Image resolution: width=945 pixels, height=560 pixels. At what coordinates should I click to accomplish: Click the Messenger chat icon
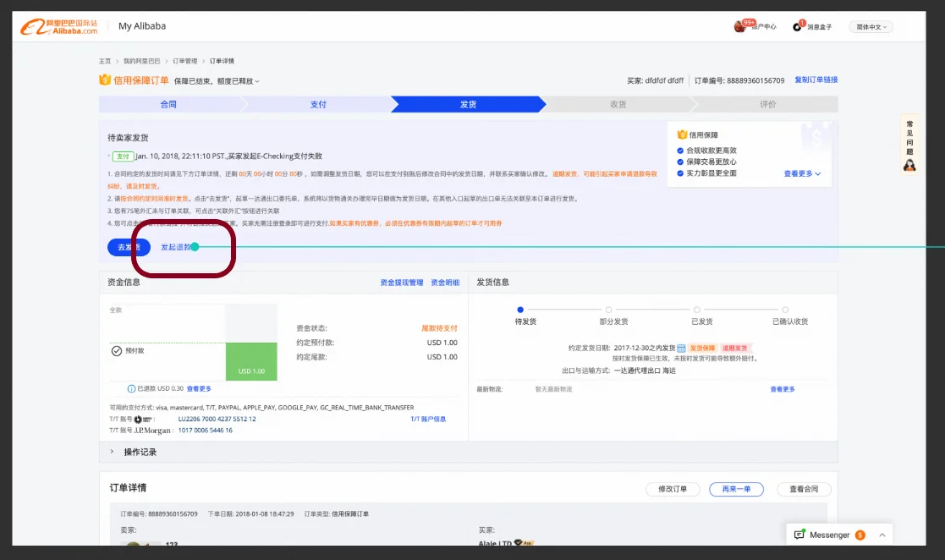[x=799, y=535]
